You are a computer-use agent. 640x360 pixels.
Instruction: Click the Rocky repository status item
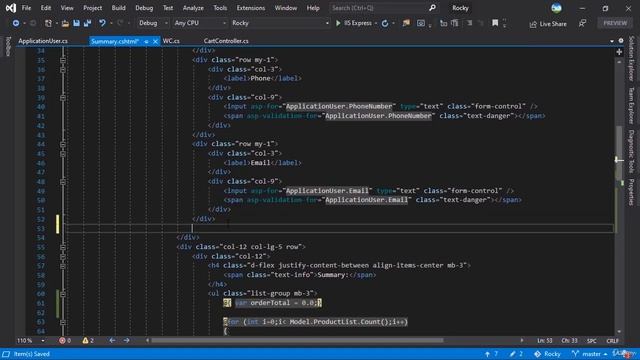(547, 354)
